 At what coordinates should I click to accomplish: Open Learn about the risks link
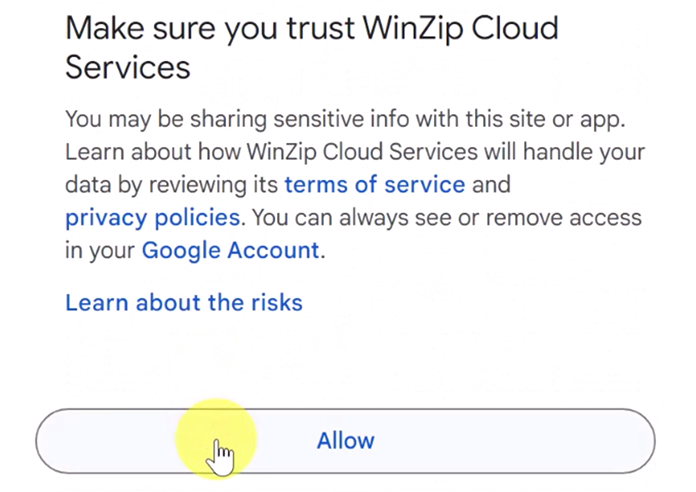[183, 302]
